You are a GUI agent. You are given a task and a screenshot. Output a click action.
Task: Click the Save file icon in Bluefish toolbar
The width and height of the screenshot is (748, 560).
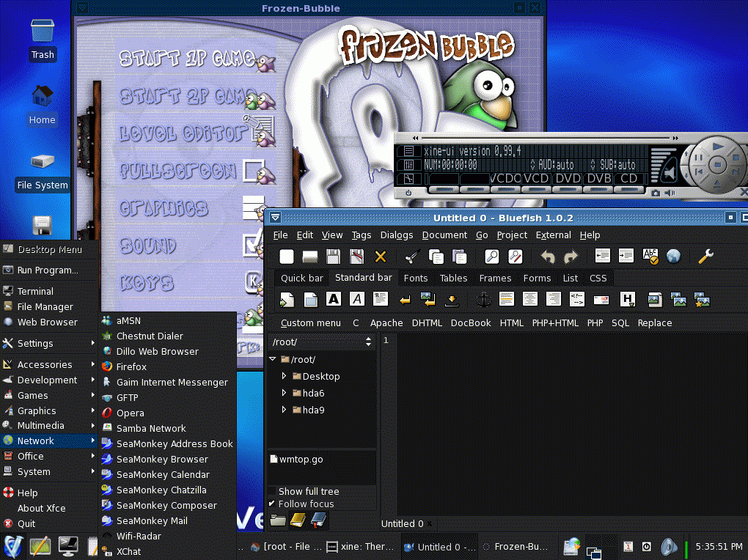click(333, 257)
